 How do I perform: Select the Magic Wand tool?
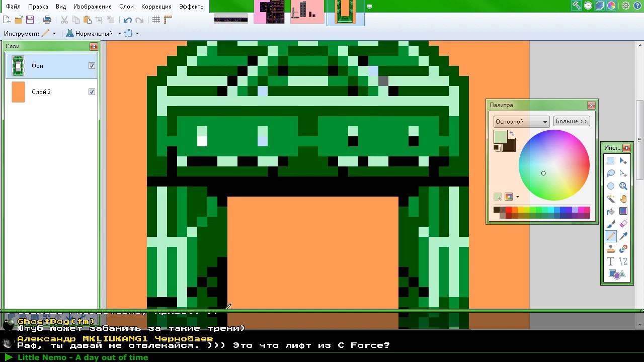610,199
